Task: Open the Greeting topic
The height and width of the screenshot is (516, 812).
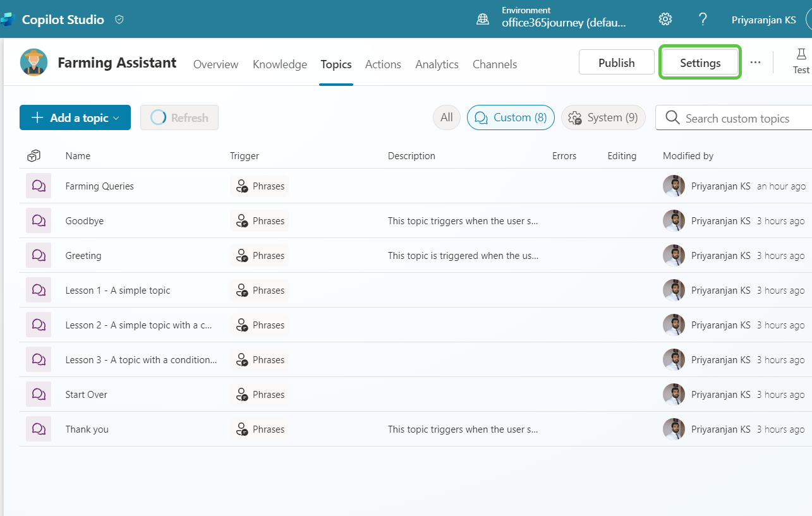Action: coord(83,256)
